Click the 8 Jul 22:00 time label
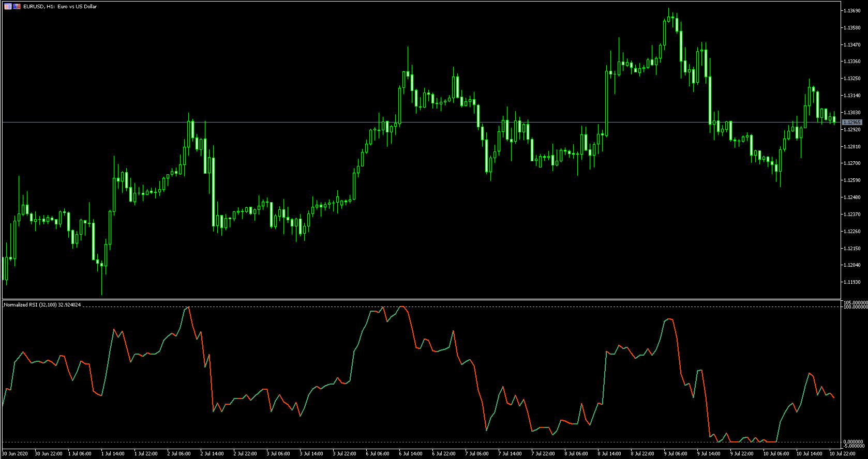 [642, 454]
